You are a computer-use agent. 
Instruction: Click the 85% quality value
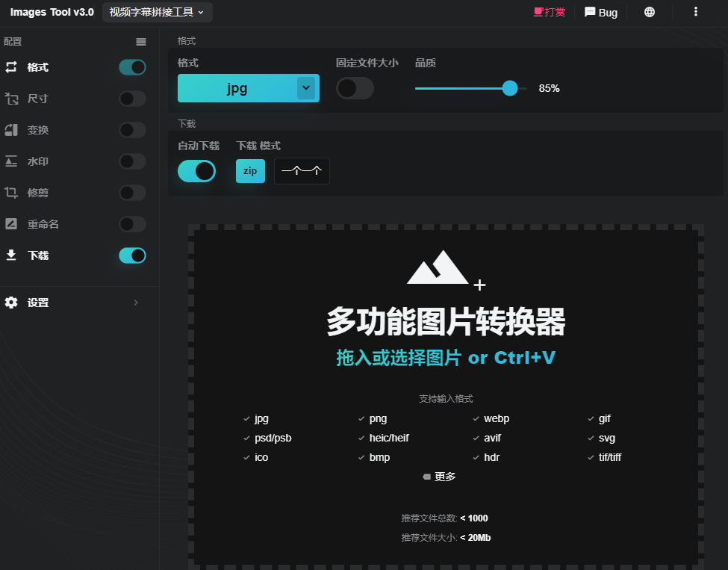point(549,88)
